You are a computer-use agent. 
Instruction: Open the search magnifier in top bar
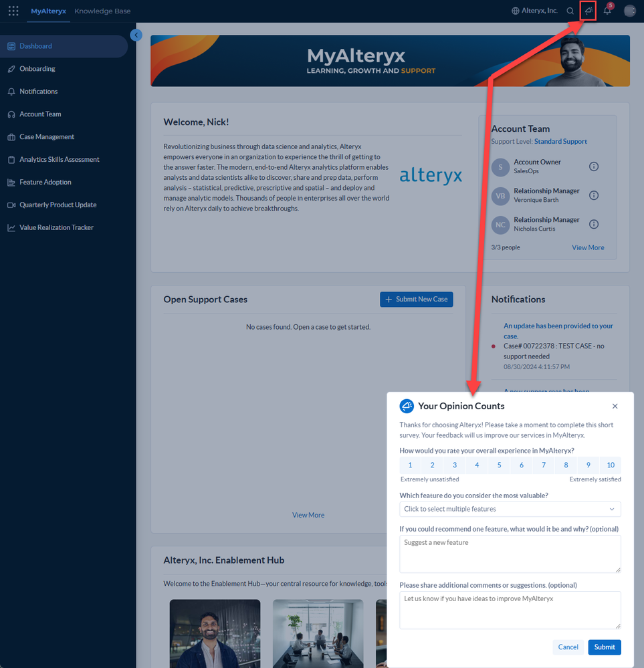570,11
